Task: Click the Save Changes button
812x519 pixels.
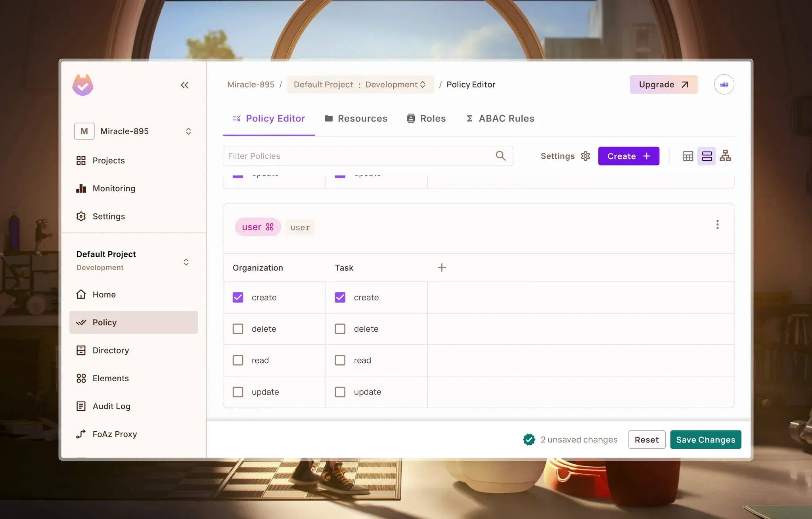Action: 705,440
